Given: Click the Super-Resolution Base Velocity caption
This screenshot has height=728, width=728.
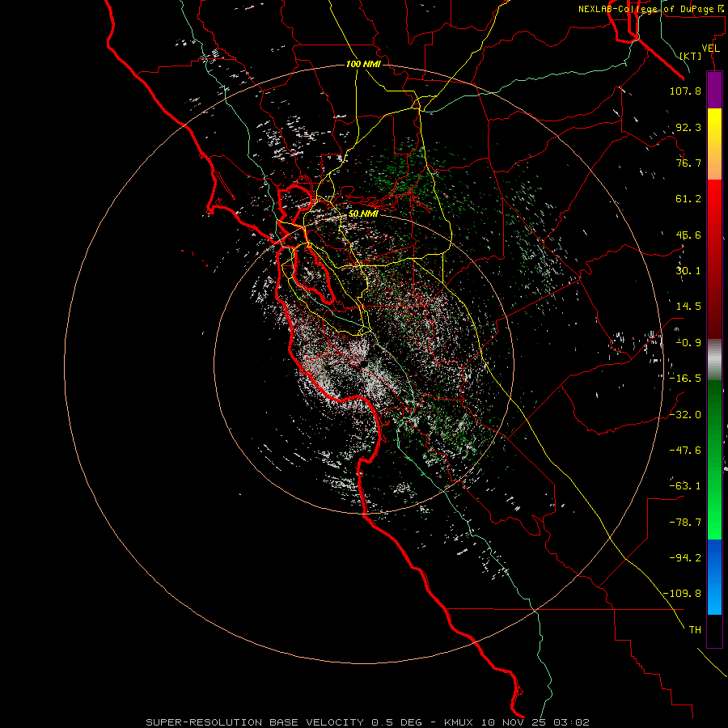Looking at the screenshot, I should [367, 722].
